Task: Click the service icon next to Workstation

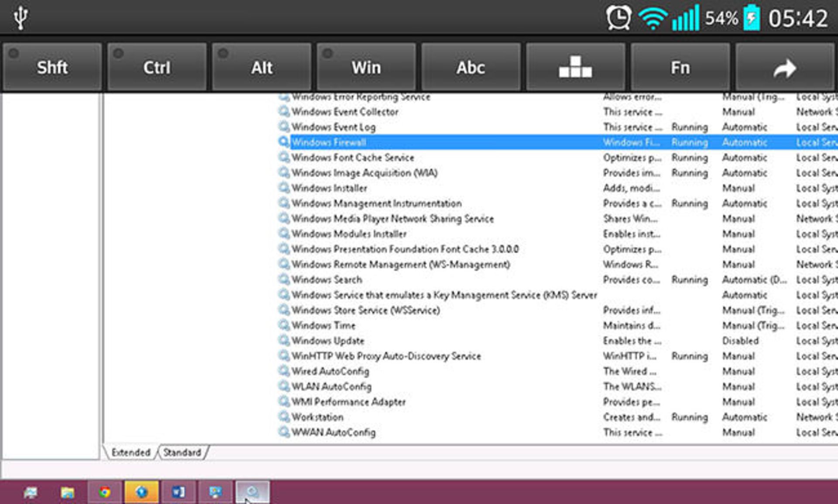Action: 284,417
